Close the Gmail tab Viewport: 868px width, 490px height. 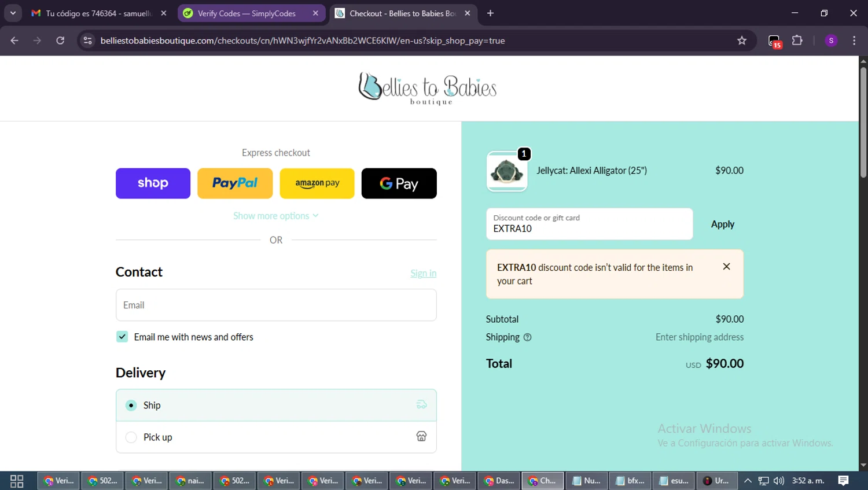click(x=164, y=13)
